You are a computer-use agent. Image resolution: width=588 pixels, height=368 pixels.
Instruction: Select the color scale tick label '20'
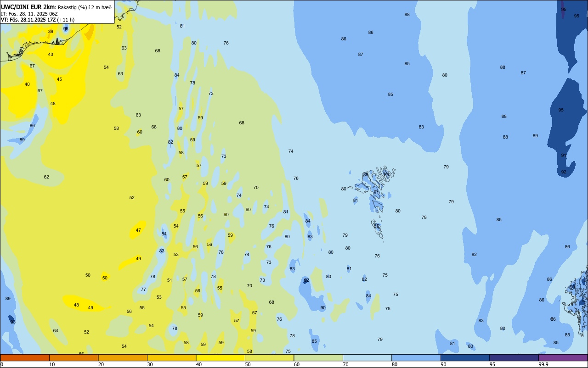point(101,364)
